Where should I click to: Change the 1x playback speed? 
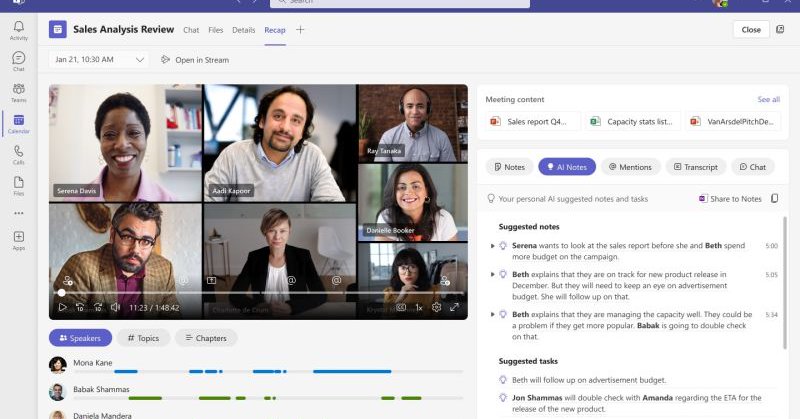419,307
